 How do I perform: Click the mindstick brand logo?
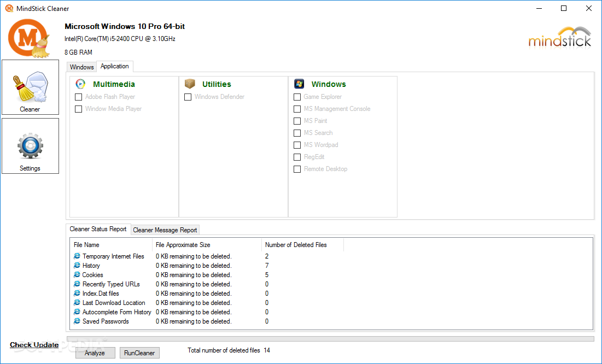[x=560, y=38]
